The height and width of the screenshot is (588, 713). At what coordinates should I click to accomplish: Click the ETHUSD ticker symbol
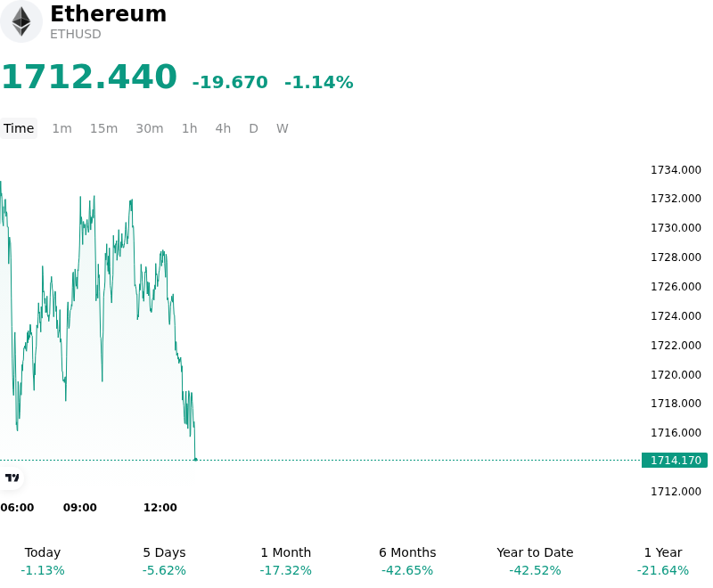76,34
